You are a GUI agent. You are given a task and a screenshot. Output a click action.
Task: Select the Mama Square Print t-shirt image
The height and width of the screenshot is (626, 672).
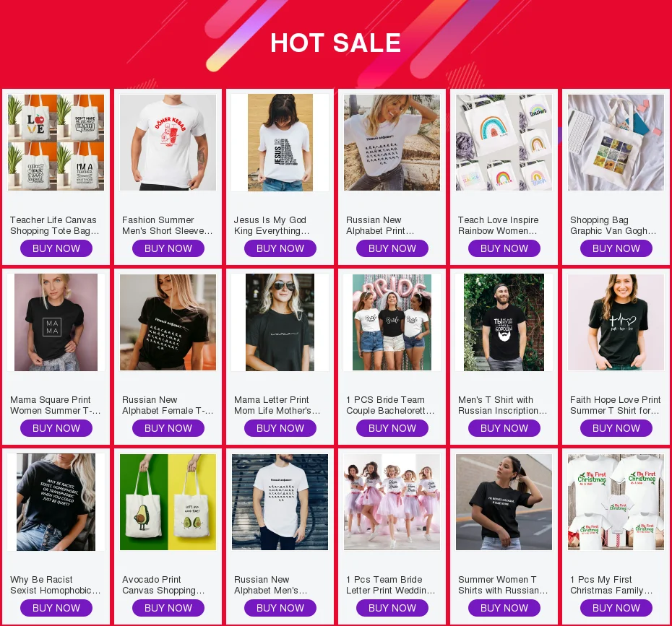(x=56, y=322)
